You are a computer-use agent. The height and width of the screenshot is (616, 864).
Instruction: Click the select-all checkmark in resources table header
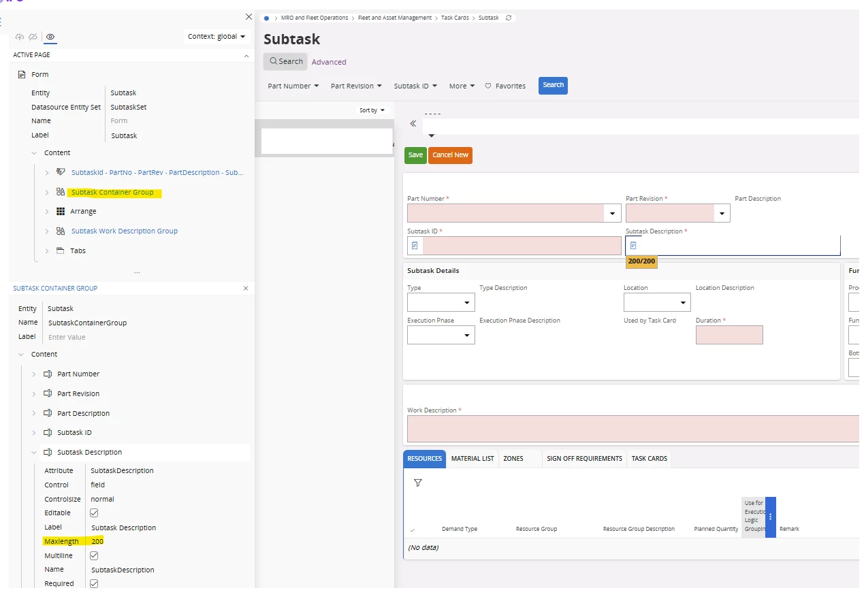[413, 530]
